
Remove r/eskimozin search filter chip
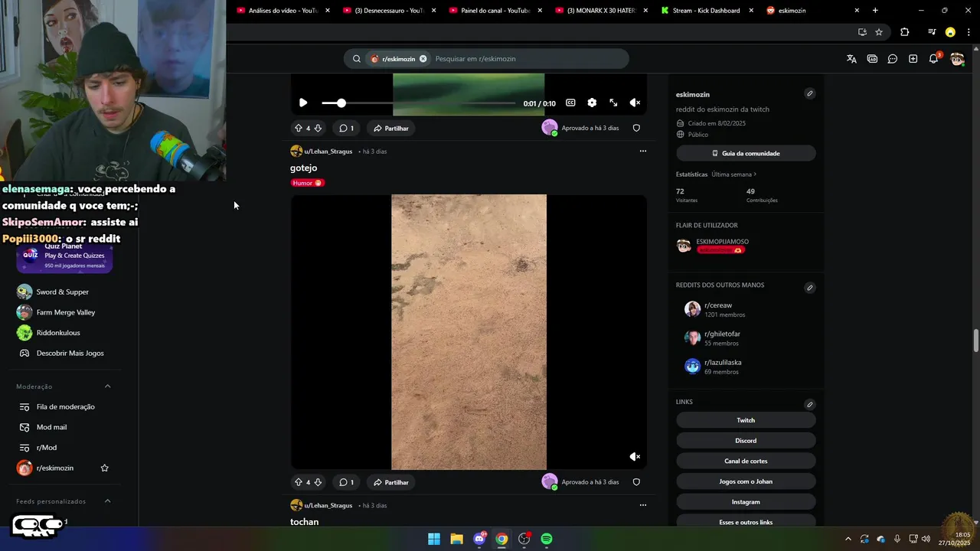coord(423,59)
